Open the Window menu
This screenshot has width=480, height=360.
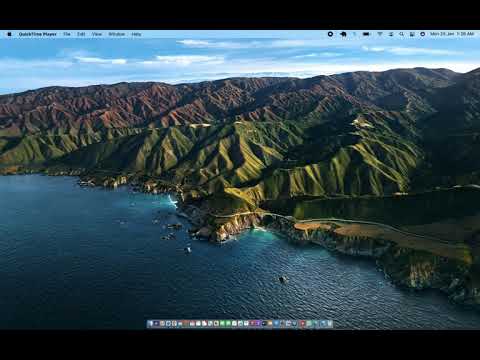coord(116,34)
